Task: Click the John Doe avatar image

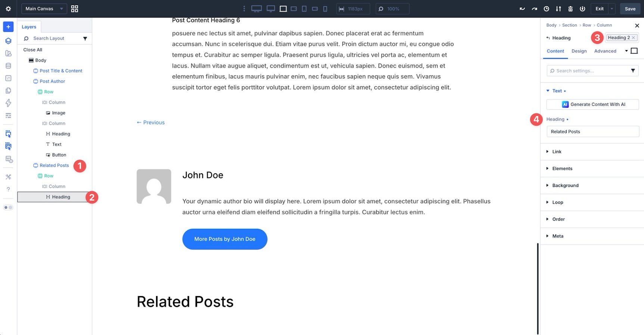Action: [154, 187]
